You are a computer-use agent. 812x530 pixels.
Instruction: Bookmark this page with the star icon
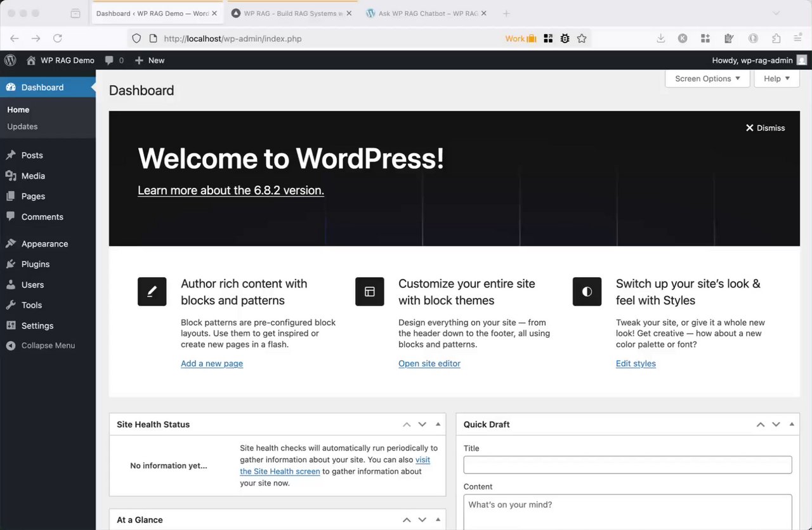(x=582, y=39)
